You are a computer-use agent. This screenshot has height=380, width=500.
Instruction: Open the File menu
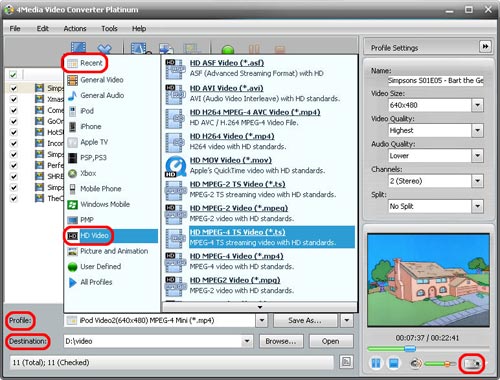15,29
